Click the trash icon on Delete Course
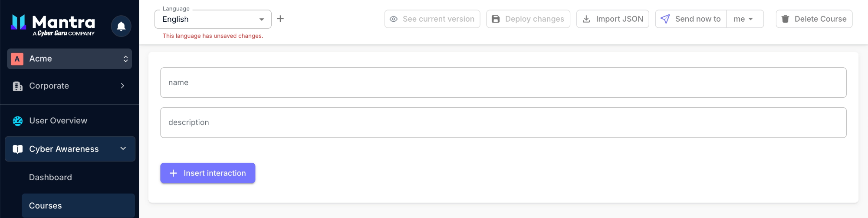The height and width of the screenshot is (218, 868). coord(785,19)
